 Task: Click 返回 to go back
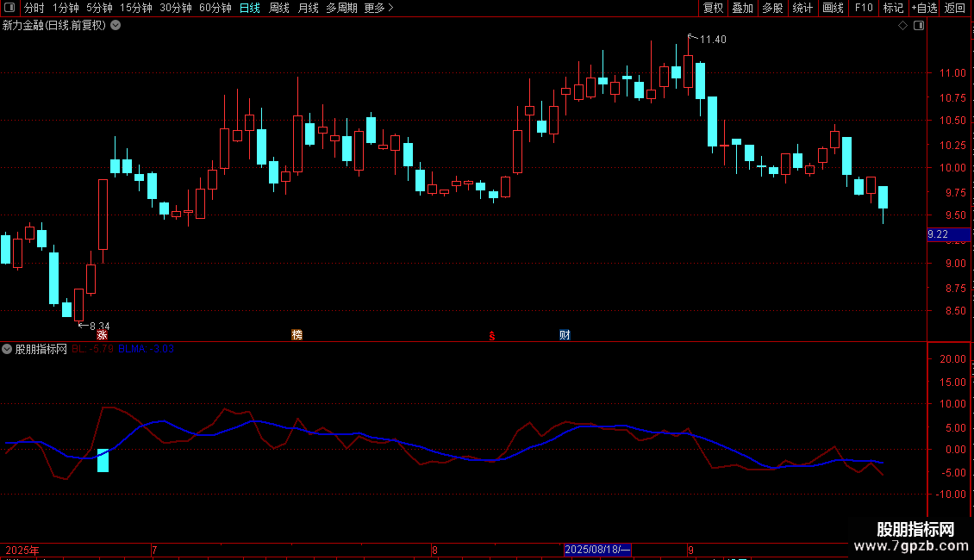(x=955, y=8)
